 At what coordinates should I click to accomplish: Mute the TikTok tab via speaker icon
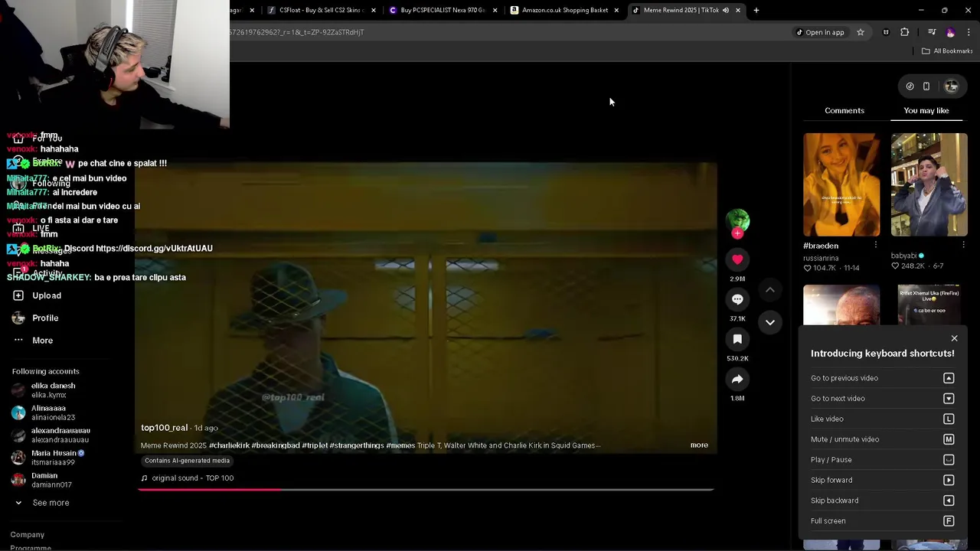(x=726, y=10)
